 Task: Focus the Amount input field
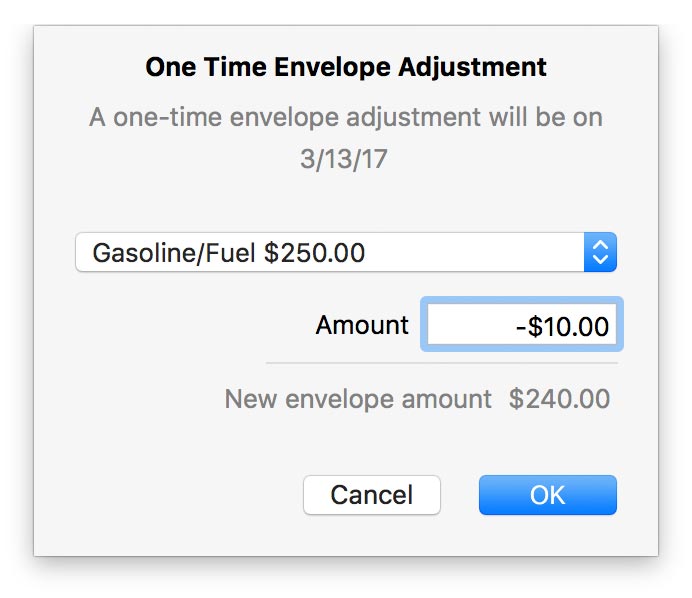[x=521, y=326]
